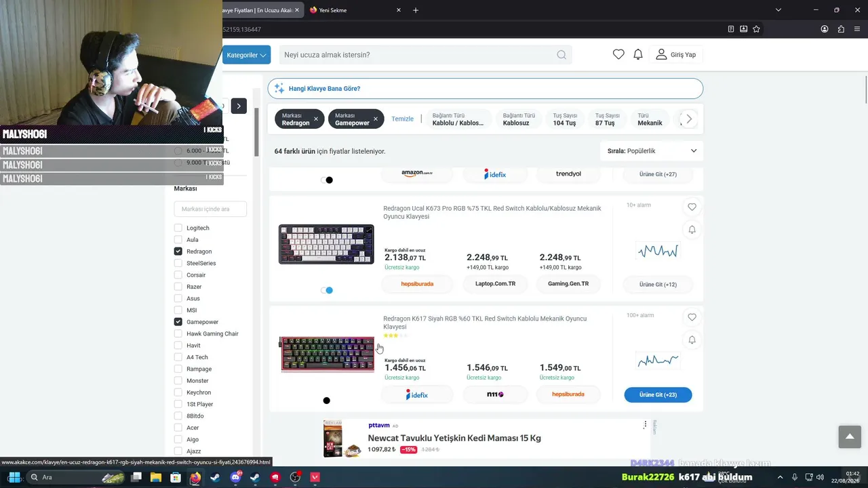
Task: Select the Tuş Sayısı 87 Tuş filter chip
Action: 608,119
